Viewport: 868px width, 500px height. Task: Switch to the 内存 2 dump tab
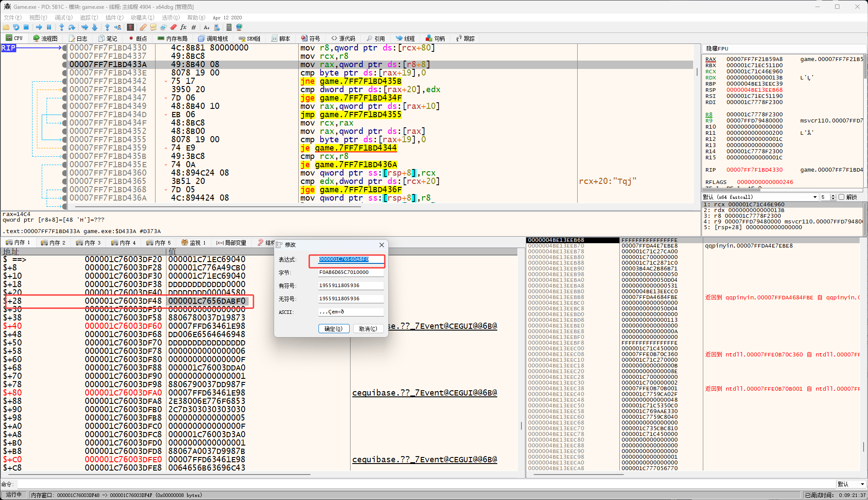point(53,243)
